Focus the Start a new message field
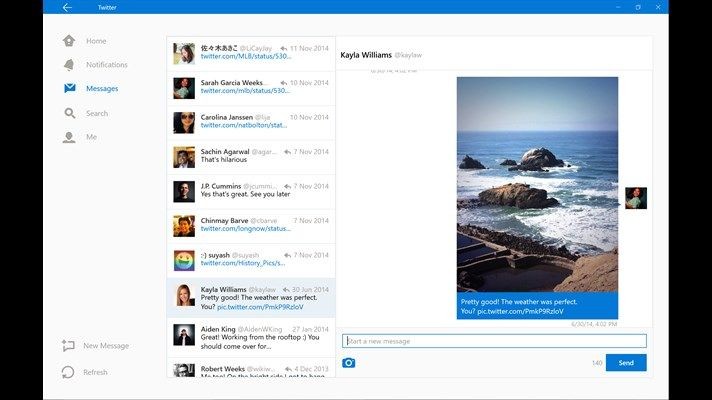Image resolution: width=712 pixels, height=400 pixels. pyautogui.click(x=494, y=341)
